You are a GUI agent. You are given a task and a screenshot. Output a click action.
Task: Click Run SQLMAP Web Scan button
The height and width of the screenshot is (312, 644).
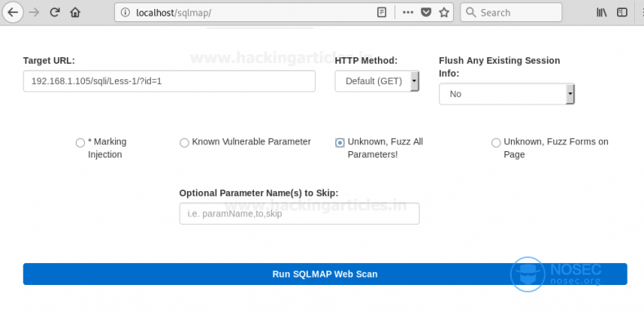325,274
